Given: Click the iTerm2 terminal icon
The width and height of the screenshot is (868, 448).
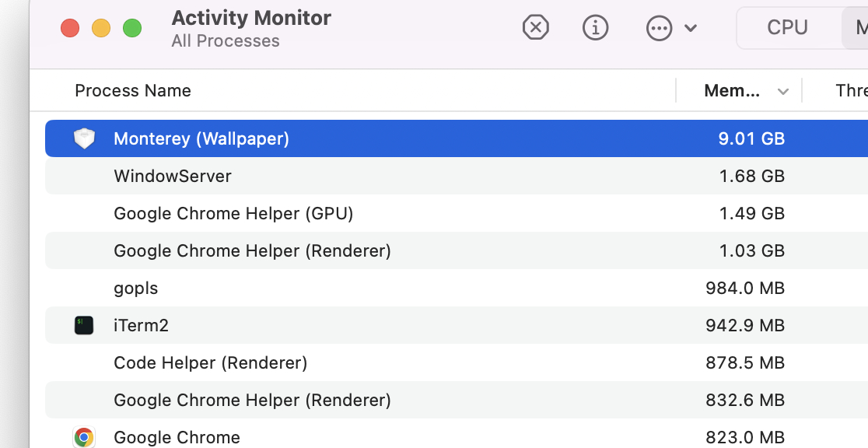Looking at the screenshot, I should (84, 325).
